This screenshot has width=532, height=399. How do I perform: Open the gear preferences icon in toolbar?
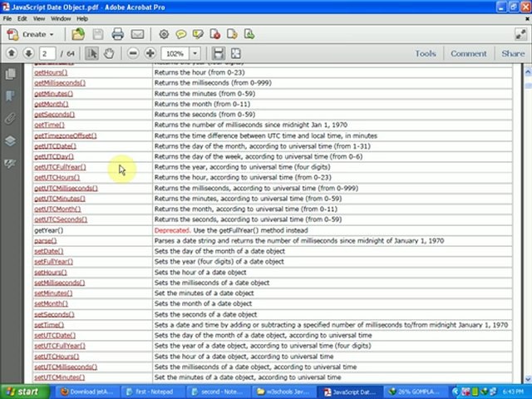164,34
